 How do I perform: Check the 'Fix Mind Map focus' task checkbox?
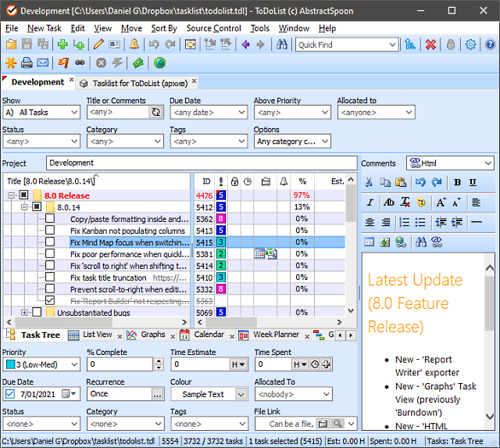(50, 242)
